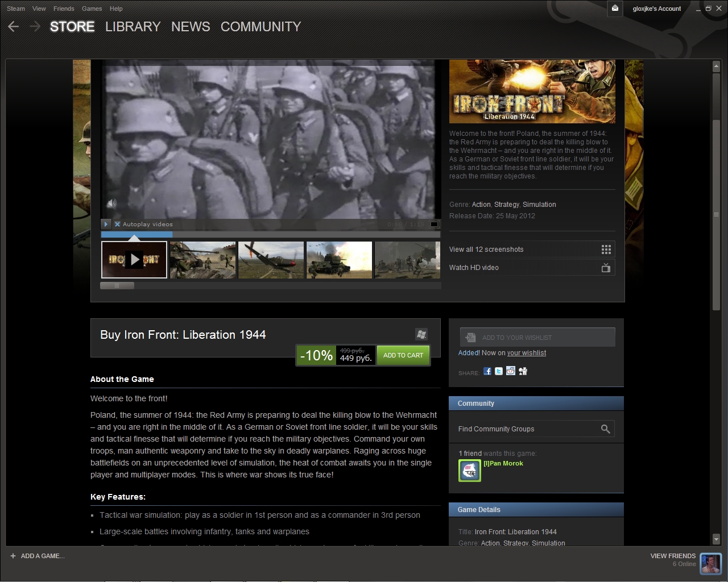Click the community search magnifier icon
Viewport: 728px width, 582px height.
click(606, 429)
